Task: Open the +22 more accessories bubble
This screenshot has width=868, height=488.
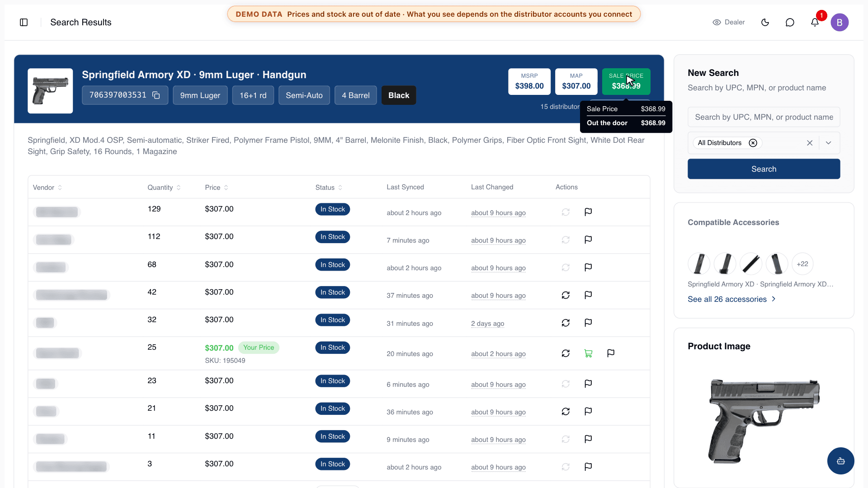Action: click(x=802, y=264)
